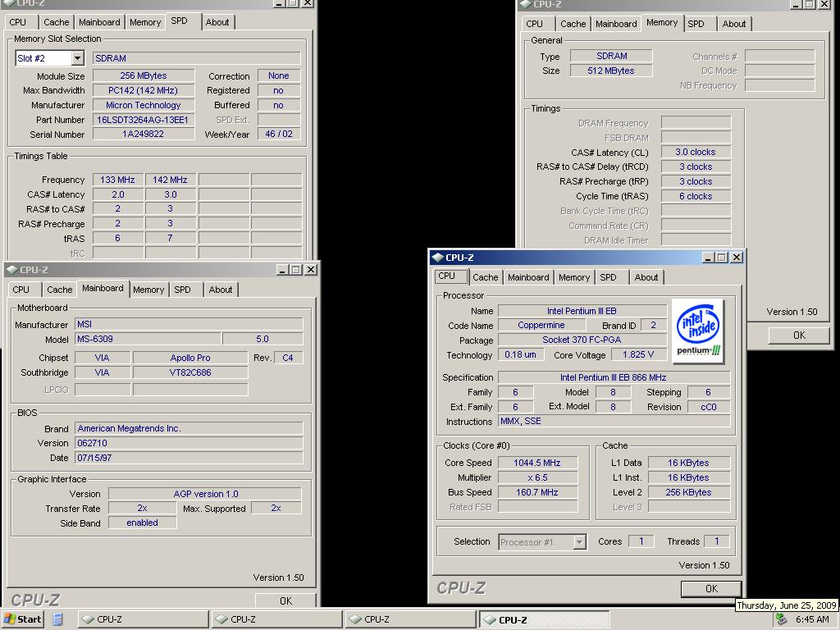Click the Serial Number value 1A249822
This screenshot has width=840, height=630.
click(143, 134)
